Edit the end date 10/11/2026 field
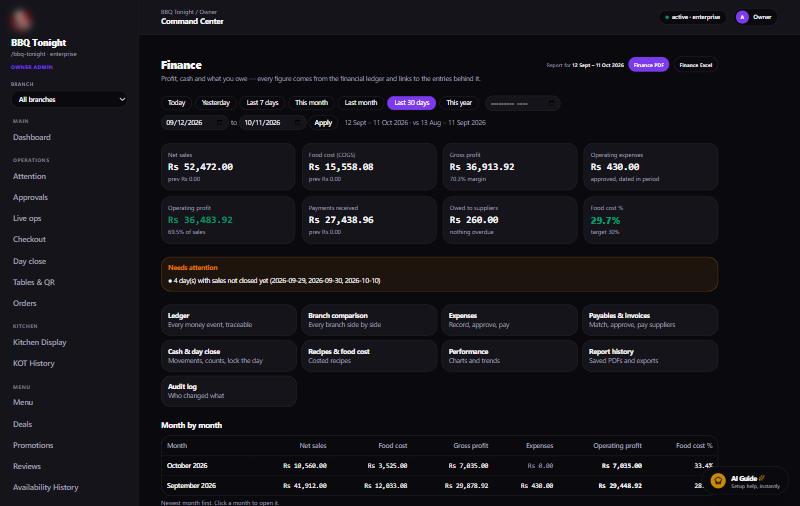The height and width of the screenshot is (506, 800). click(272, 123)
